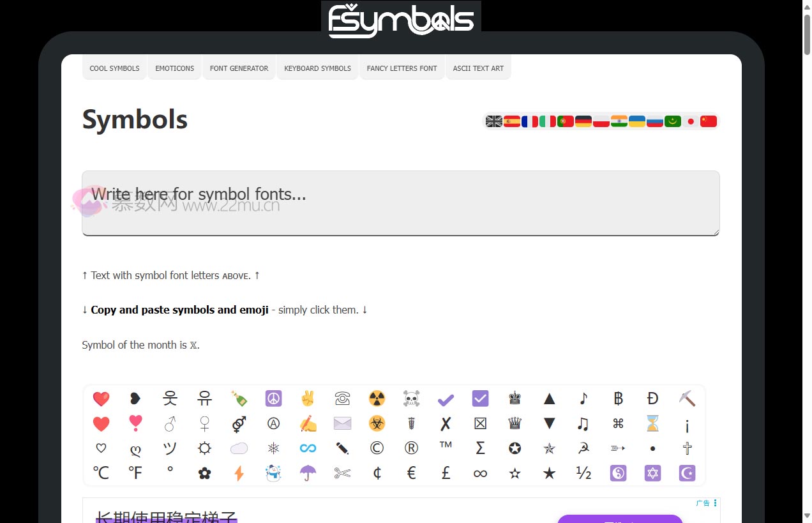Open the Japanese version via the Japan flag
Image resolution: width=812 pixels, height=523 pixels.
pos(691,121)
